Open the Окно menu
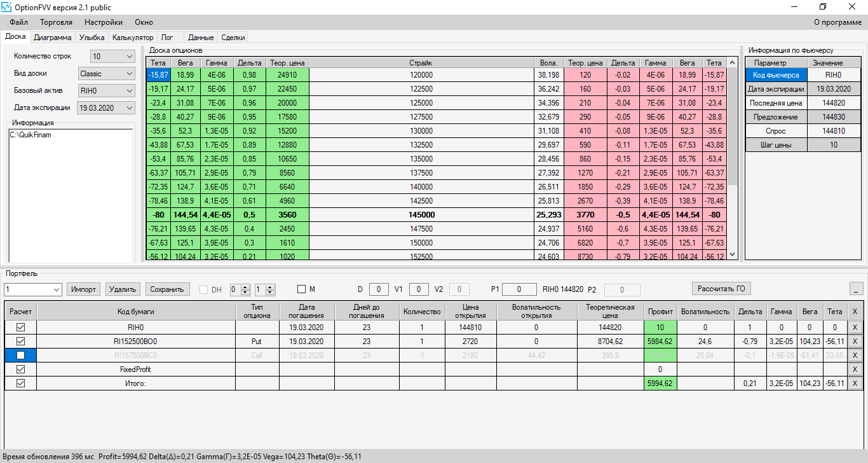868x463 pixels. coord(144,22)
